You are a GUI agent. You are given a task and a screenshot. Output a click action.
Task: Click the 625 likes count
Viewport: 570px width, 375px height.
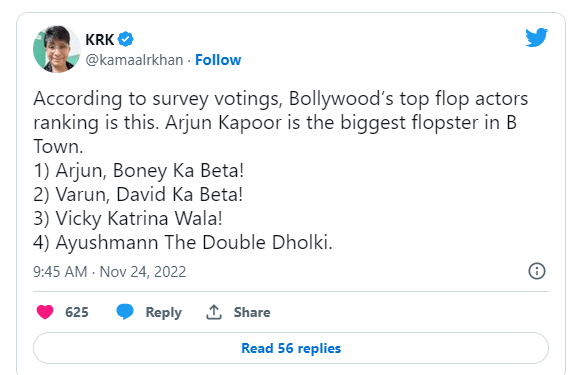[x=77, y=312]
